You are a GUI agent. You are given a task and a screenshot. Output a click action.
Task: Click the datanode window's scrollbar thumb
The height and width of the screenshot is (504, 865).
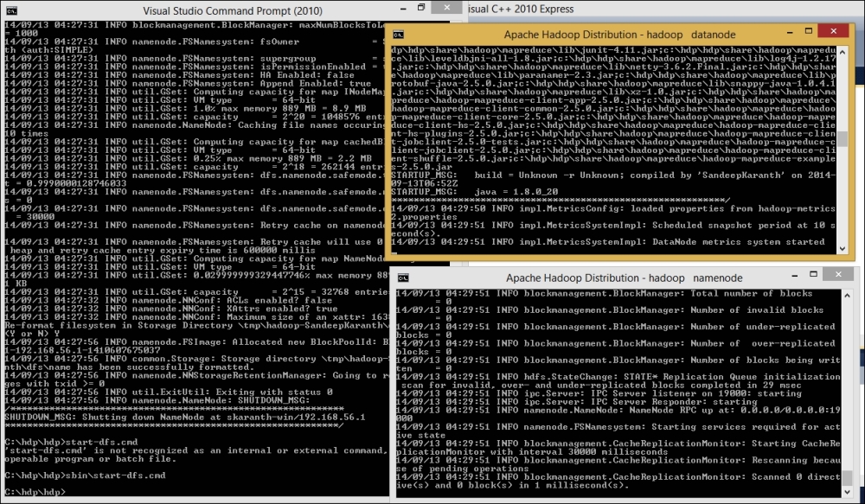(x=843, y=139)
